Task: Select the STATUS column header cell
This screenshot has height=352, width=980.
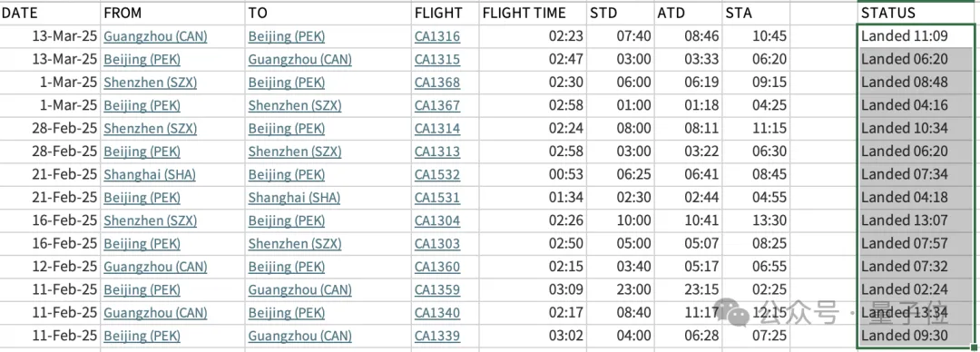Action: 915,13
